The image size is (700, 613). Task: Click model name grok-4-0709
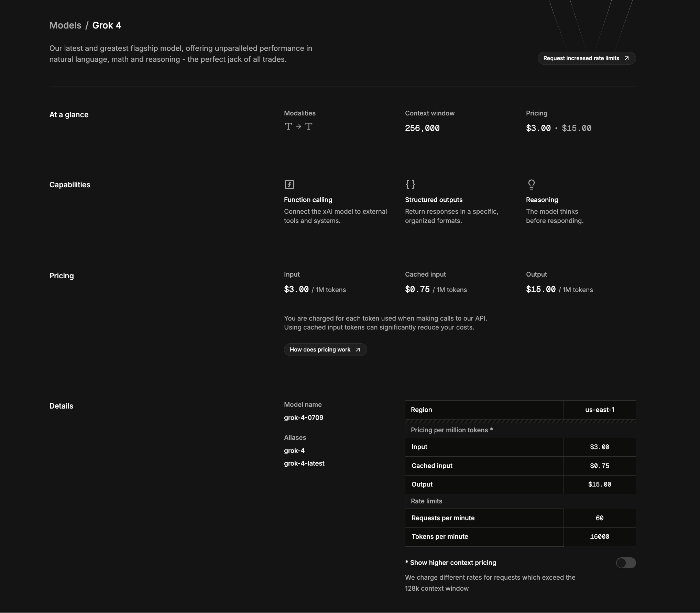304,417
